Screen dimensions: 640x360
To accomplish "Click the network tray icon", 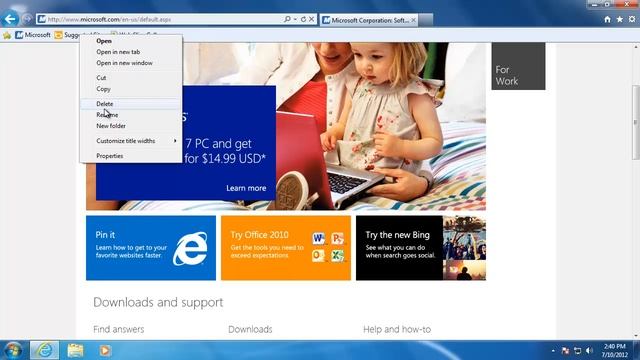I will (x=577, y=351).
